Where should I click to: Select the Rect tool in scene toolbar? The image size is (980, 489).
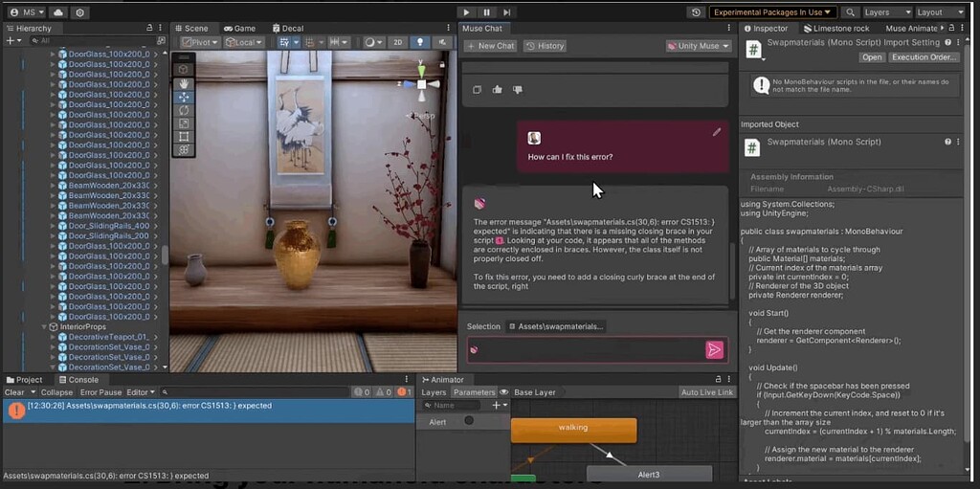click(x=184, y=136)
